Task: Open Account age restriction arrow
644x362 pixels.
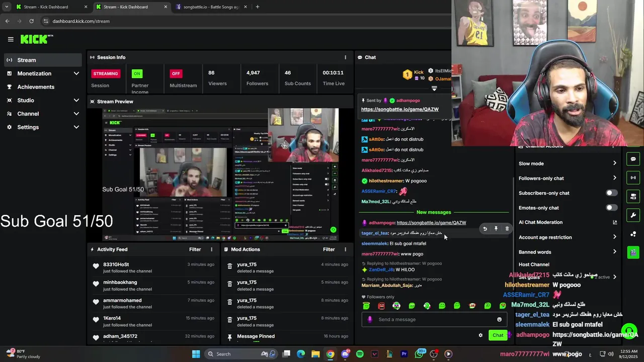Action: click(614, 237)
